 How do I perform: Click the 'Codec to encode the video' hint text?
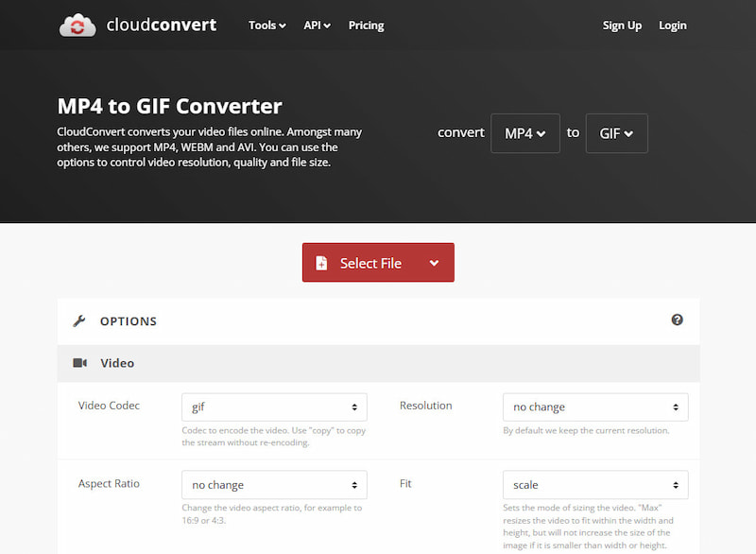click(x=273, y=437)
